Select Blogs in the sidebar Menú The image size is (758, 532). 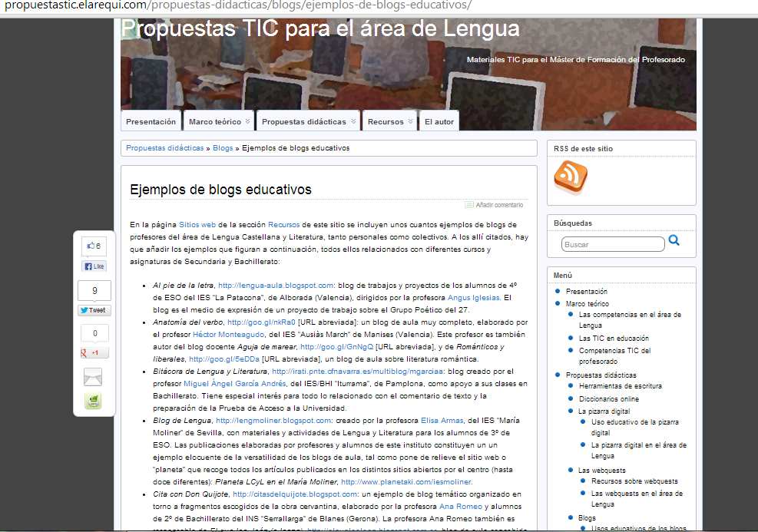[587, 518]
